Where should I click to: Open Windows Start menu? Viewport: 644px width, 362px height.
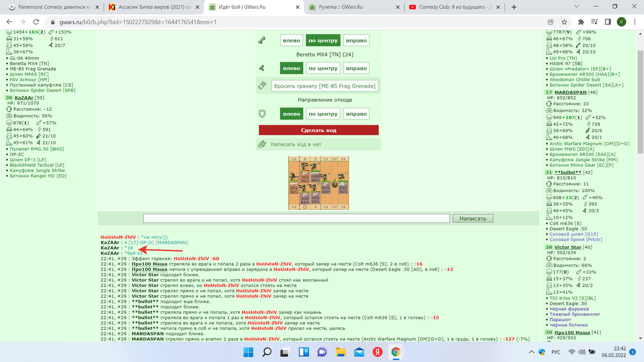pyautogui.click(x=250, y=351)
